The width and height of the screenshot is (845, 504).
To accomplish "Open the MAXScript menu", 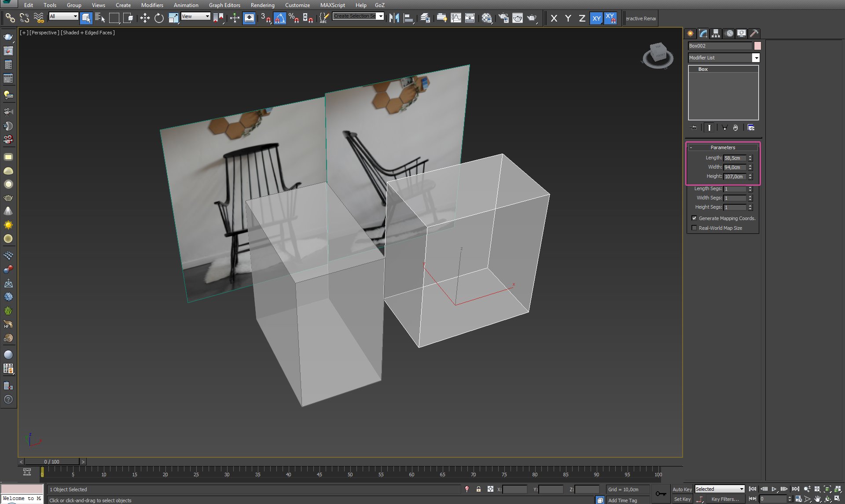I will (x=332, y=5).
